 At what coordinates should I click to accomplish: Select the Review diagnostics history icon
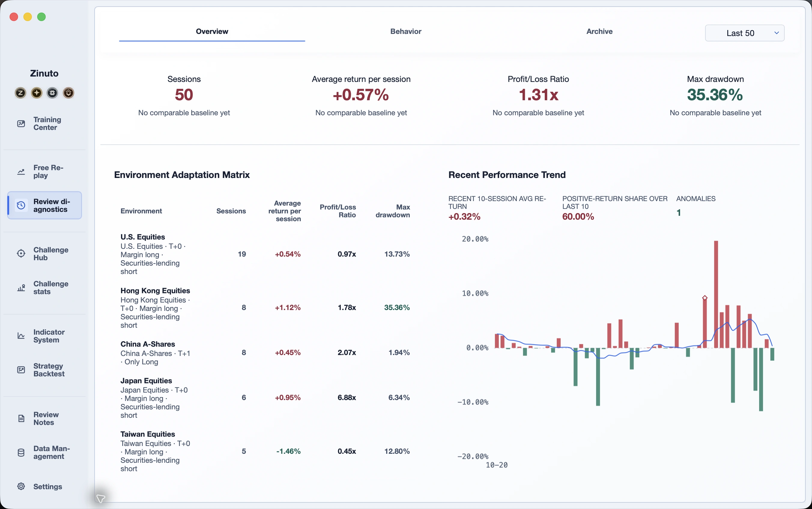21,205
